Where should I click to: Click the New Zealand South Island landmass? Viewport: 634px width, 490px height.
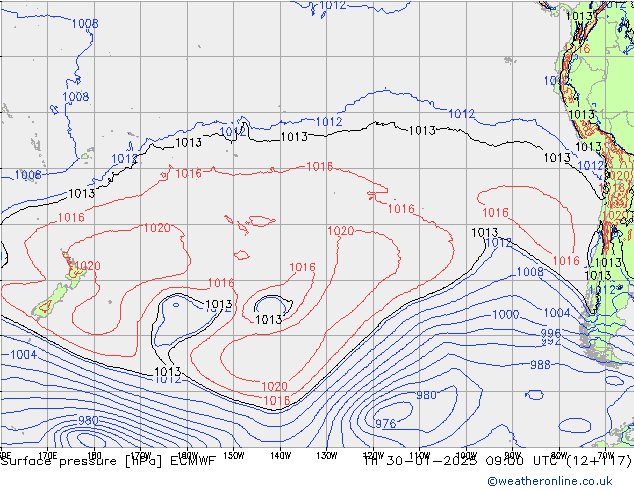pyautogui.click(x=51, y=301)
